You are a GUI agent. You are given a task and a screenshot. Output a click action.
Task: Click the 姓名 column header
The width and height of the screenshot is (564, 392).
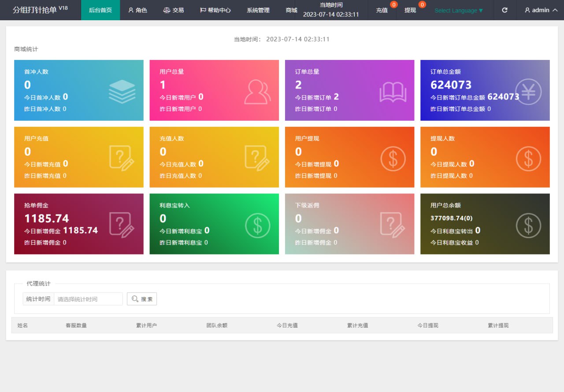click(x=23, y=325)
